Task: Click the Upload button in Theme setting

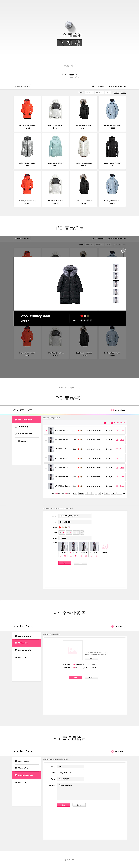Action: point(91,658)
